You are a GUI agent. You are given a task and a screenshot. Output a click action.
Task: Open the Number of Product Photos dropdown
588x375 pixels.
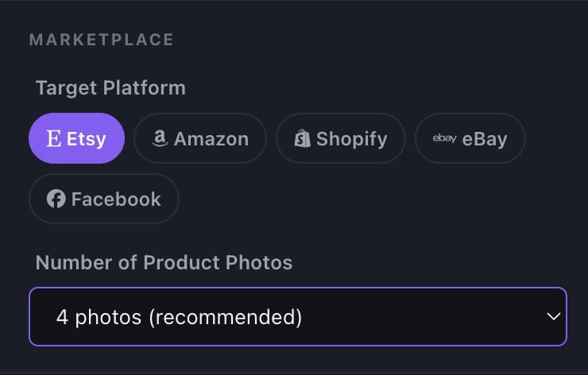pos(297,316)
